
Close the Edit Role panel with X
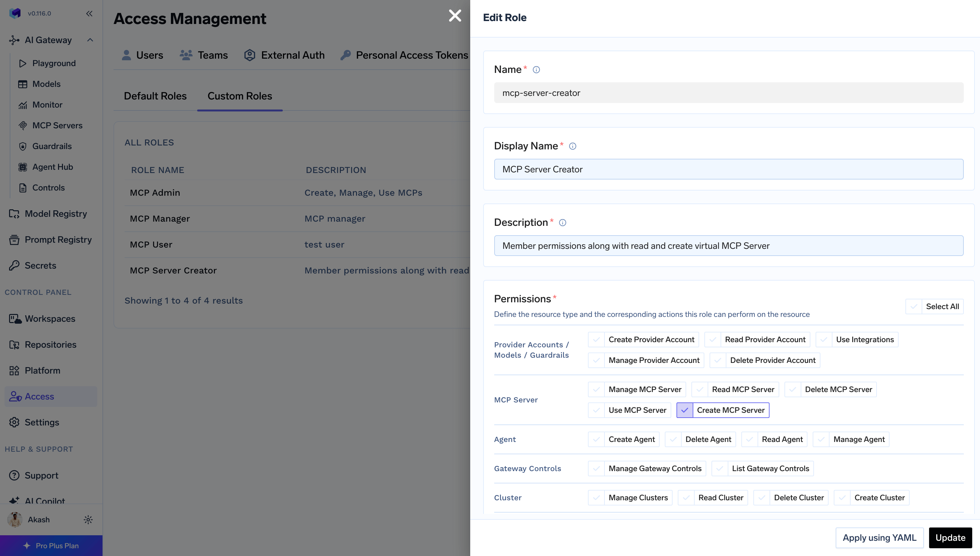pyautogui.click(x=455, y=16)
